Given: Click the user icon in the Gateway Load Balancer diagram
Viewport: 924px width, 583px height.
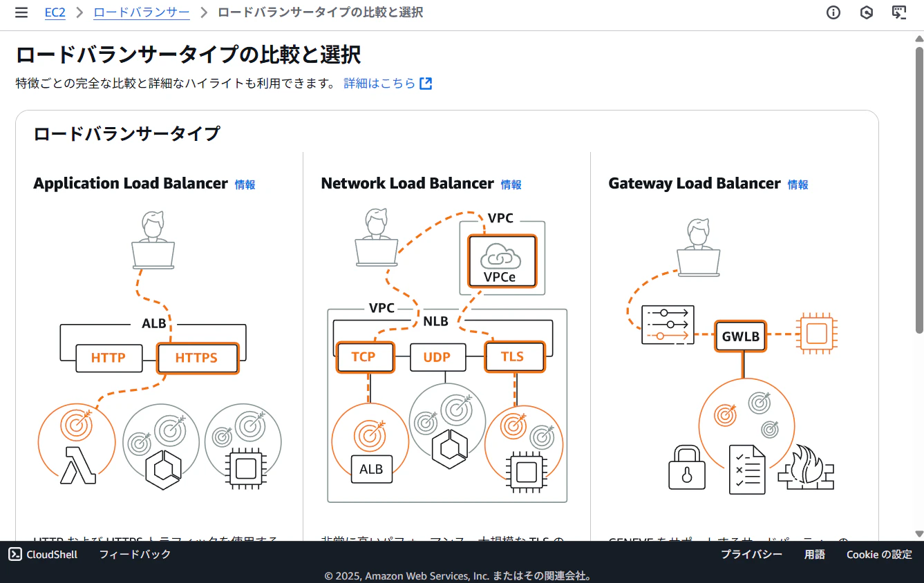Looking at the screenshot, I should [699, 246].
